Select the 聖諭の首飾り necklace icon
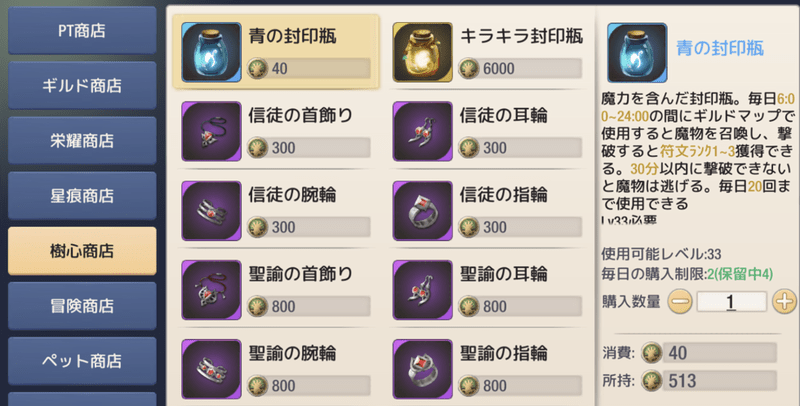The image size is (800, 406). point(211,290)
